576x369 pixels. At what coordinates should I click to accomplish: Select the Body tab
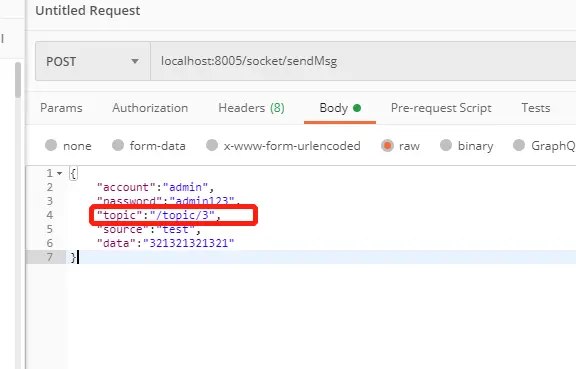[340, 108]
